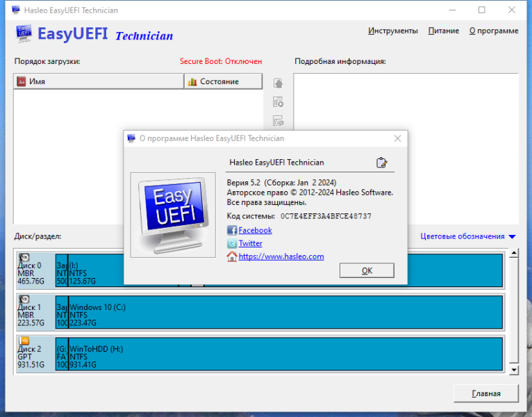Open the О программе menu
The height and width of the screenshot is (417, 532).
494,31
